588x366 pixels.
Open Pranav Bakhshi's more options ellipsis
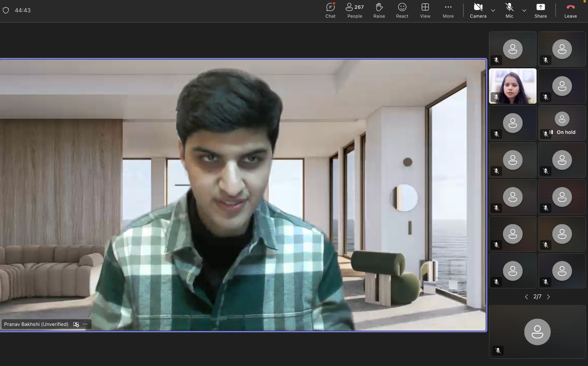85,324
